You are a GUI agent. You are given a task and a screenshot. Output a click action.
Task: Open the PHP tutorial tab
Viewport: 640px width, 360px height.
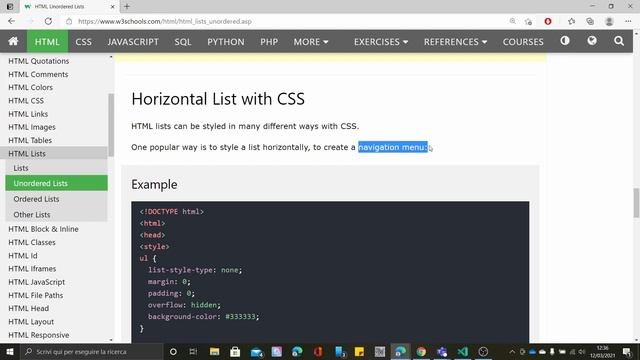(269, 42)
